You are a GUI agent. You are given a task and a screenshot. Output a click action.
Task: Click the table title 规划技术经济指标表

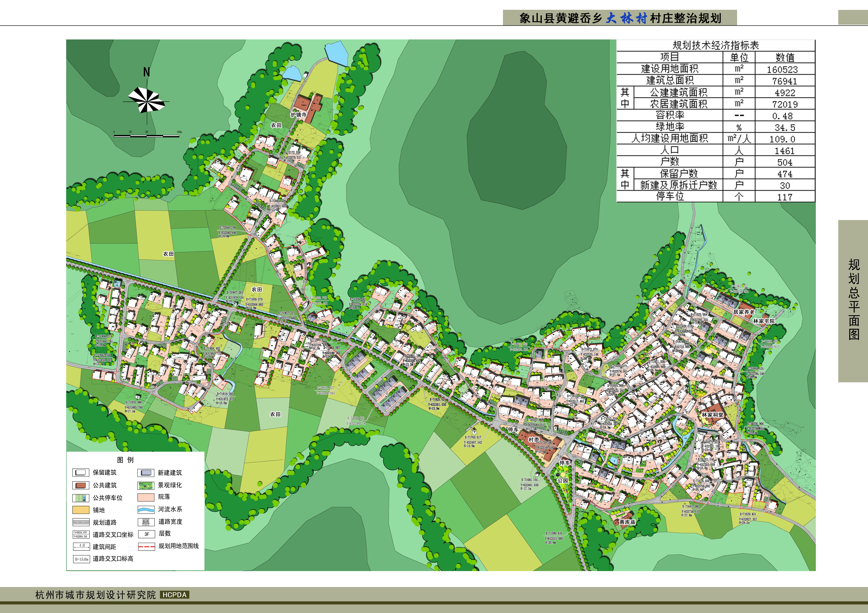(716, 45)
